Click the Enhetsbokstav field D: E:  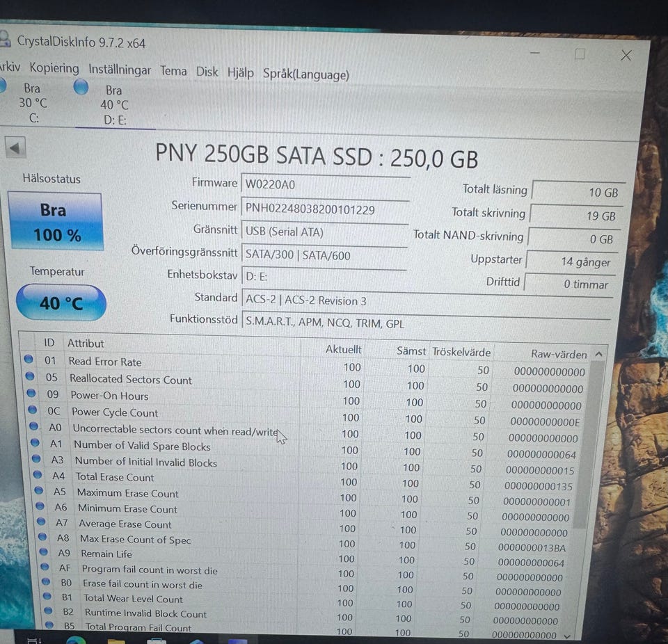tap(324, 277)
